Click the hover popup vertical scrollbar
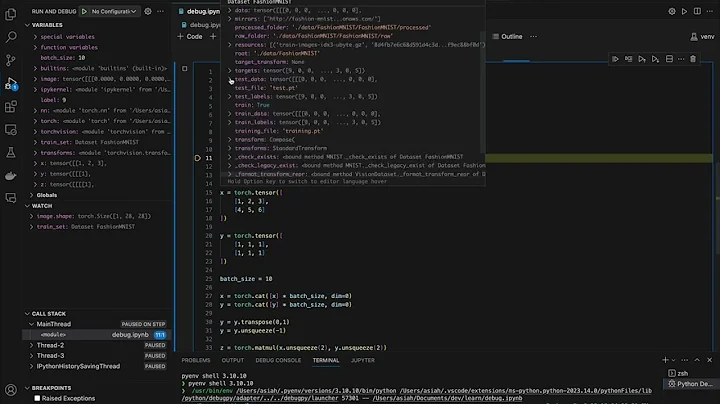This screenshot has height=404, width=720. tap(483, 92)
